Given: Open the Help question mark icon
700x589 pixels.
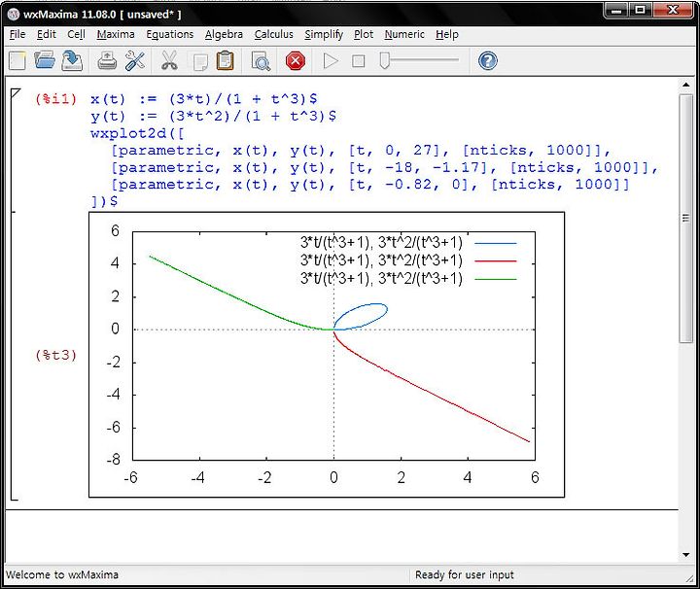Looking at the screenshot, I should coord(487,60).
